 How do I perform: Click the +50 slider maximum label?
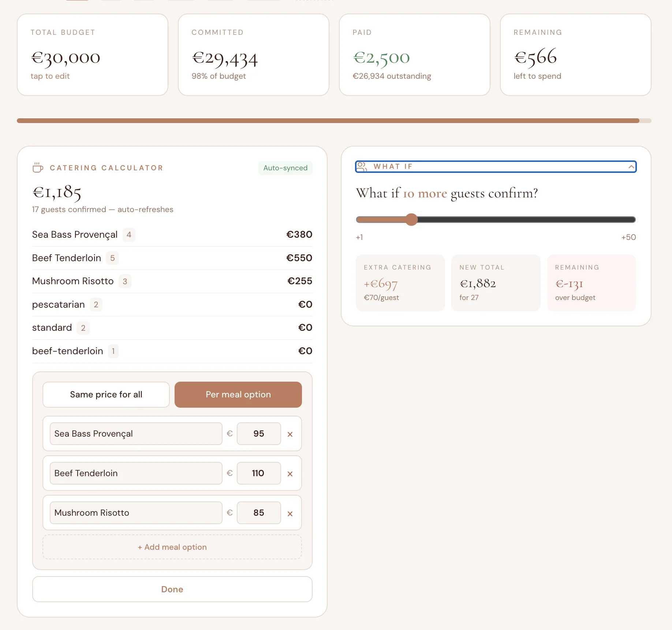628,237
